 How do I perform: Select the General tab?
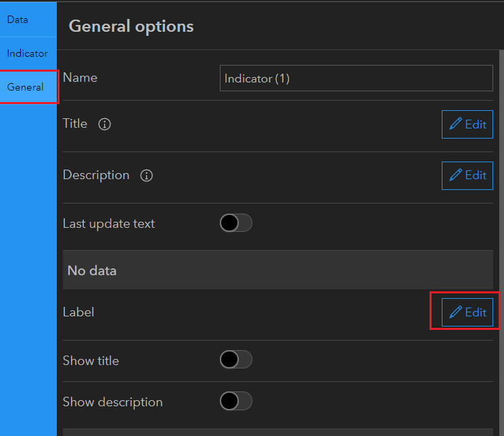pos(26,87)
